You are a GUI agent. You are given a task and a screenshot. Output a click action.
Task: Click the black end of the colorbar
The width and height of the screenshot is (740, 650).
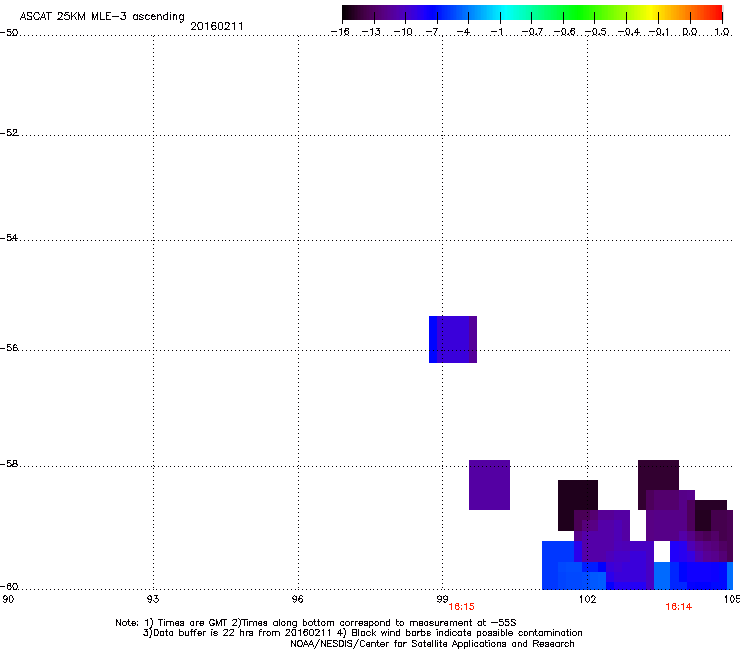coord(349,12)
